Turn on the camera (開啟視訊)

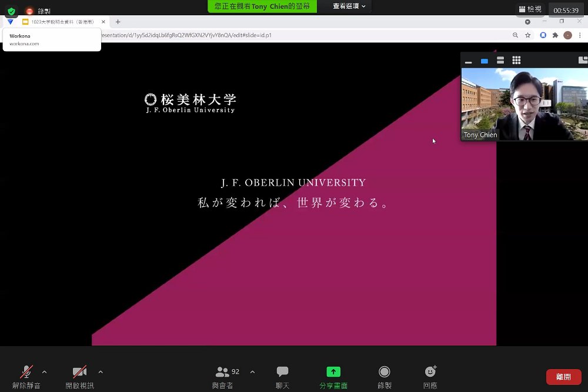pos(79,377)
